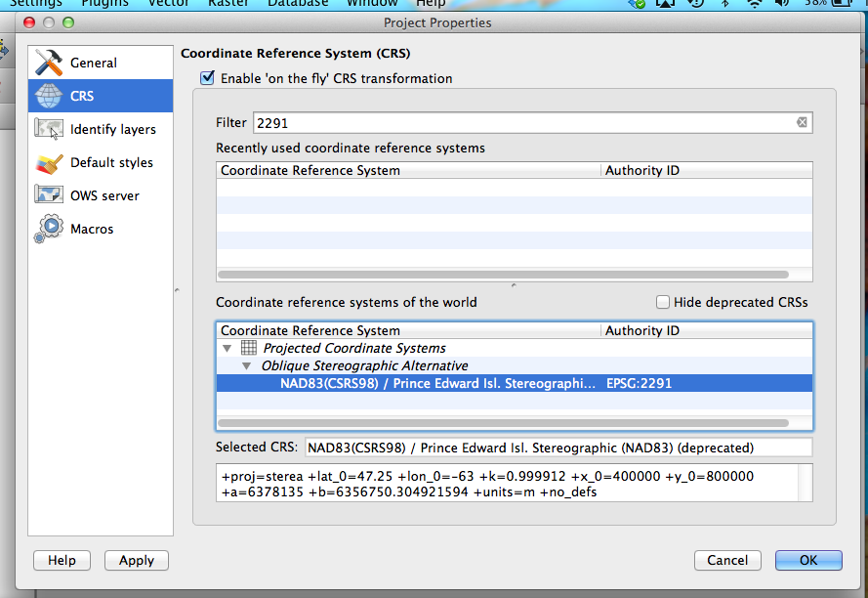Select the CRS globe icon
Screen dimensions: 868x598
pos(49,97)
